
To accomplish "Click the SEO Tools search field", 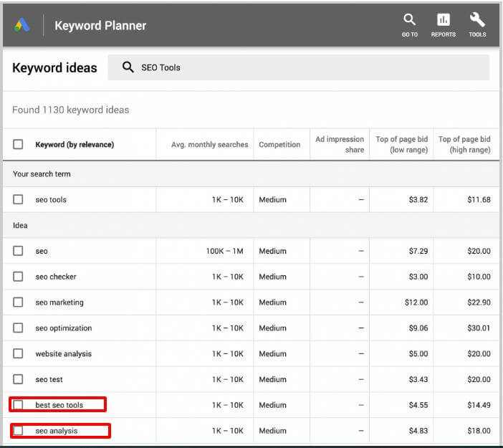I will click(298, 67).
